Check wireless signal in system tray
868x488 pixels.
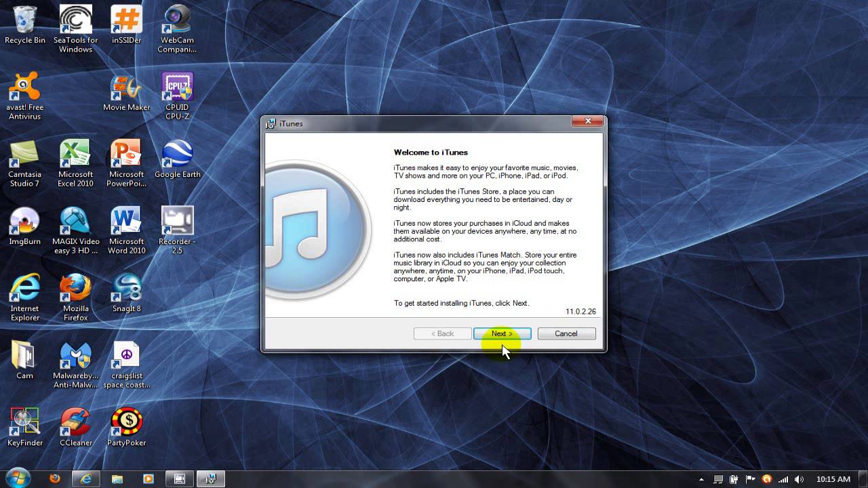[x=783, y=479]
